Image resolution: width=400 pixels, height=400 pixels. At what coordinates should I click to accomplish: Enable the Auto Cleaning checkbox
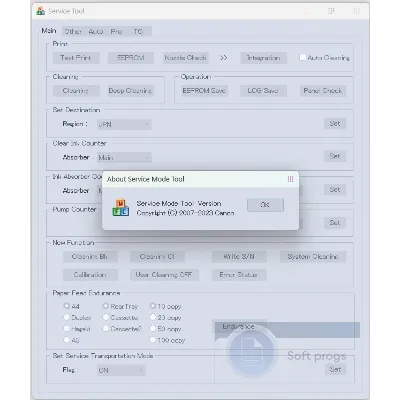(x=302, y=57)
